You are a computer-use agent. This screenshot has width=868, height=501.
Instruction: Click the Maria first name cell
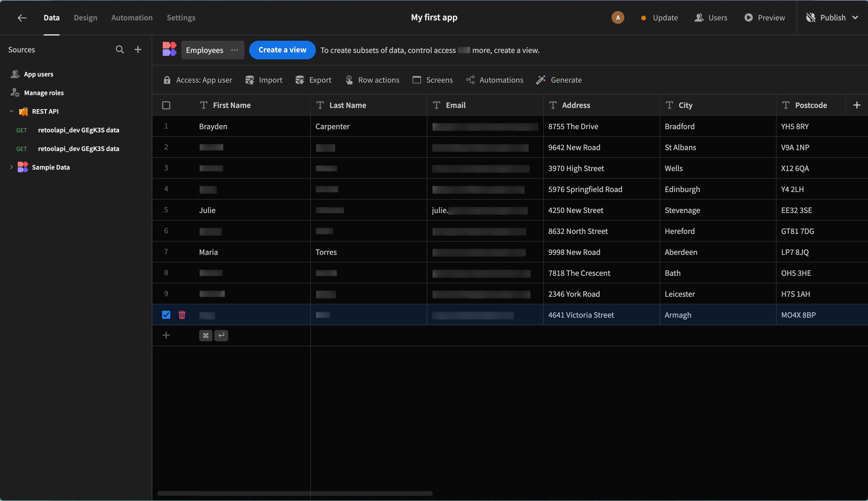pos(252,252)
